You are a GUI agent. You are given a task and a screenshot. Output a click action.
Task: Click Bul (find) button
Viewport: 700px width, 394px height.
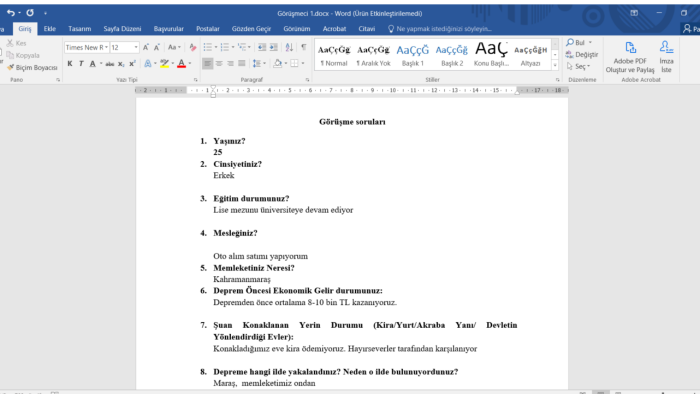(x=576, y=43)
